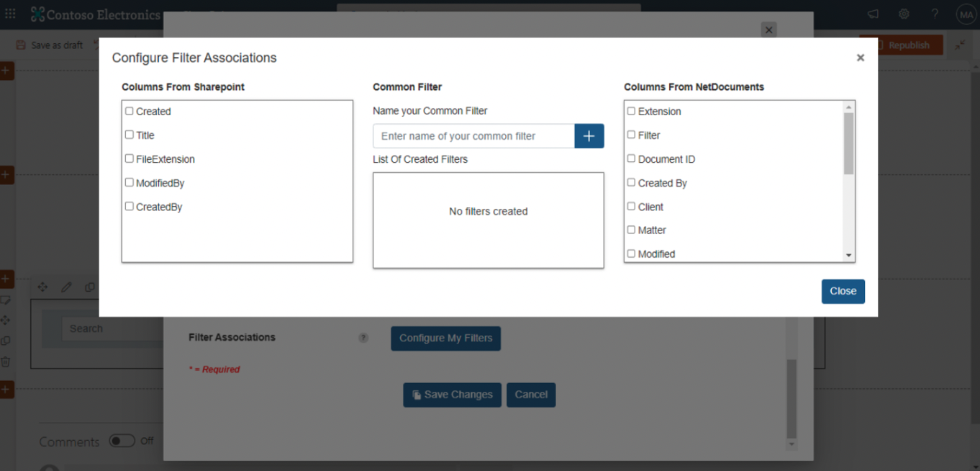
Task: Click the background dialog scrollbar down arrow
Action: pos(791,444)
